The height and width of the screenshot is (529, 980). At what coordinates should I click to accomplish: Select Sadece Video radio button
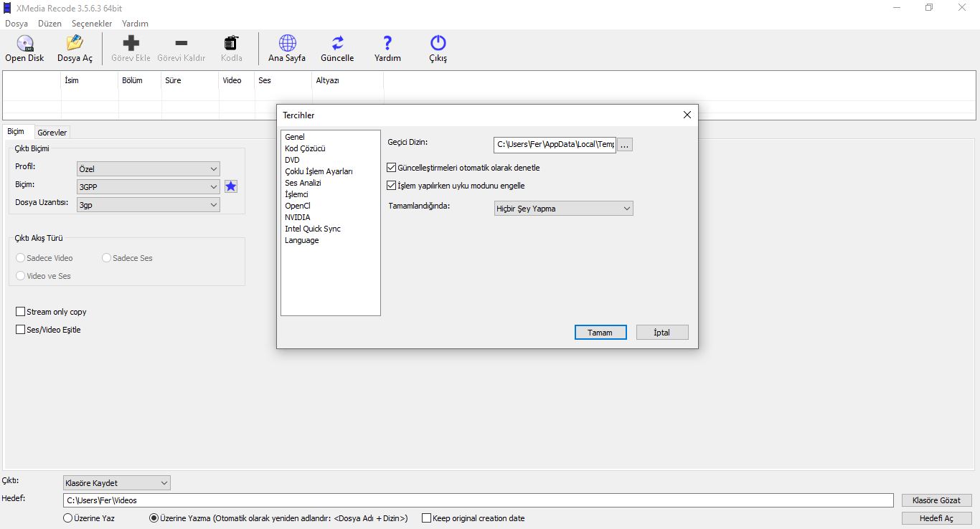(x=20, y=258)
